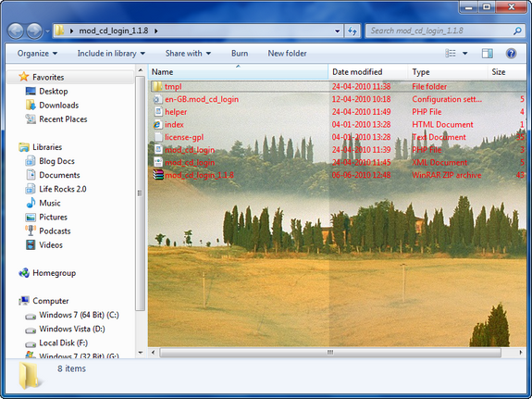
Task: Click the Back navigation arrow
Action: (x=16, y=31)
